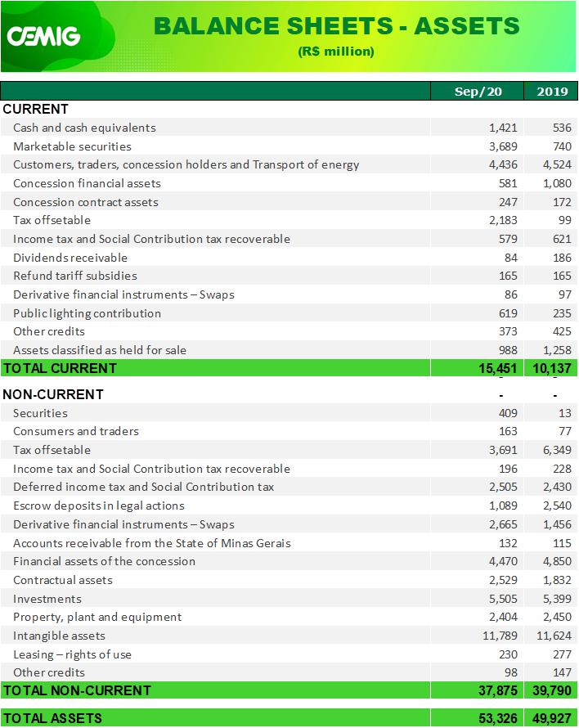Image resolution: width=579 pixels, height=728 pixels.
Task: Click 'Concession contract assets' label
Action: [x=86, y=202]
